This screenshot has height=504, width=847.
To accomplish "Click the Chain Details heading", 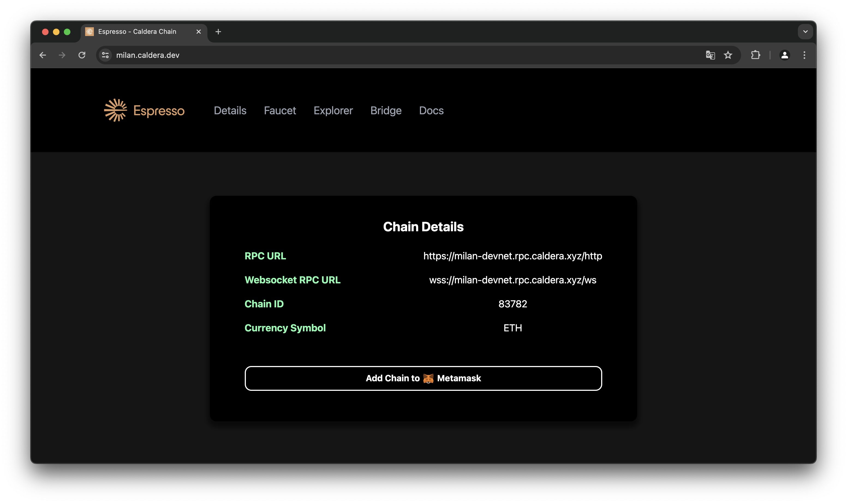I will coord(423,227).
